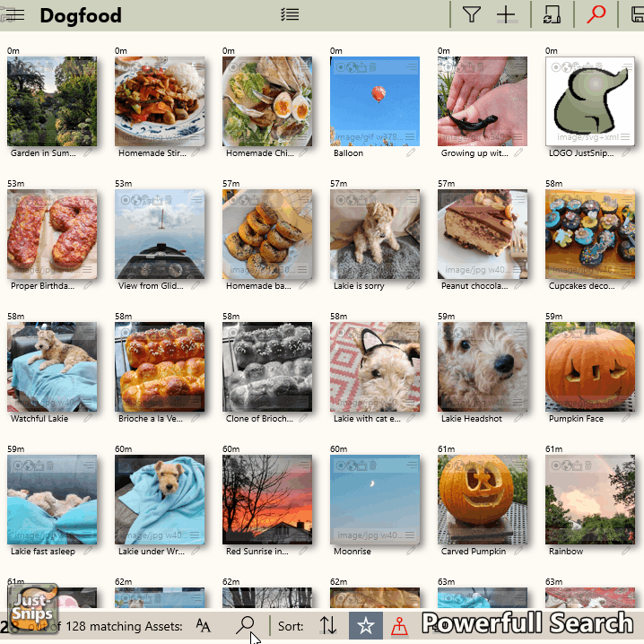Toggle case-sensitive text matching (Aa) icon
Screen dimensions: 644x644
point(204,626)
